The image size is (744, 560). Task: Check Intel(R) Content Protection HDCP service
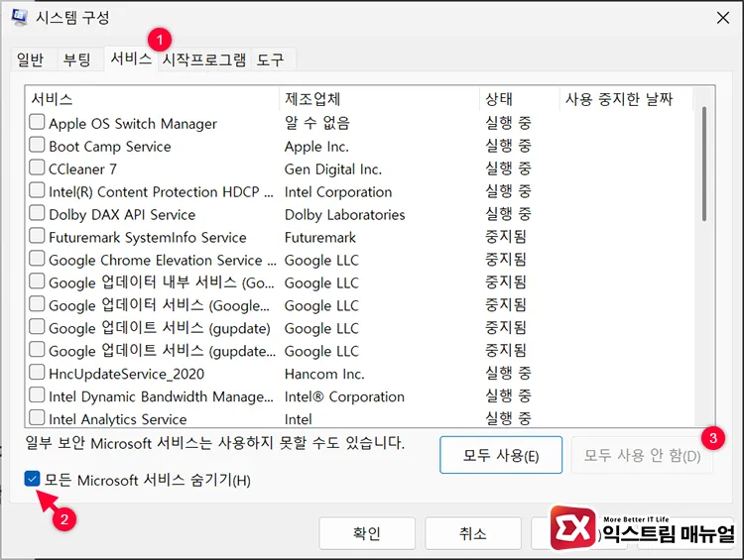point(37,190)
